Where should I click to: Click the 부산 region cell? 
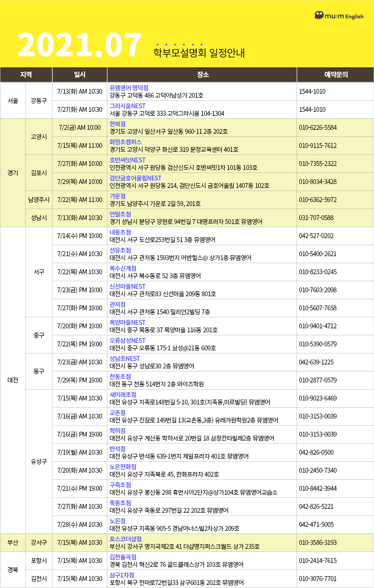pyautogui.click(x=13, y=543)
